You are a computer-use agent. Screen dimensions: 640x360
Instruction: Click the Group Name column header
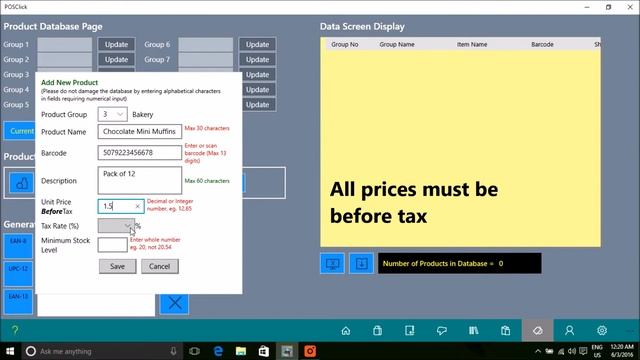[x=397, y=44]
